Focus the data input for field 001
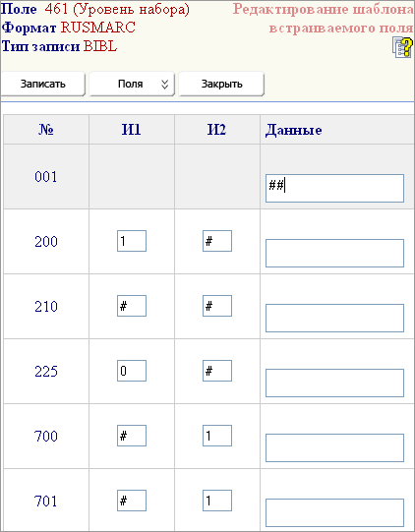Screen dimensions: 415x532 pyautogui.click(x=334, y=188)
